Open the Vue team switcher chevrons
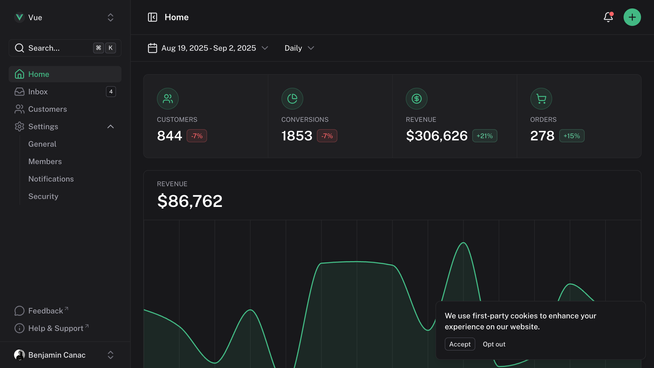Viewport: 654px width, 368px height. pos(111,18)
